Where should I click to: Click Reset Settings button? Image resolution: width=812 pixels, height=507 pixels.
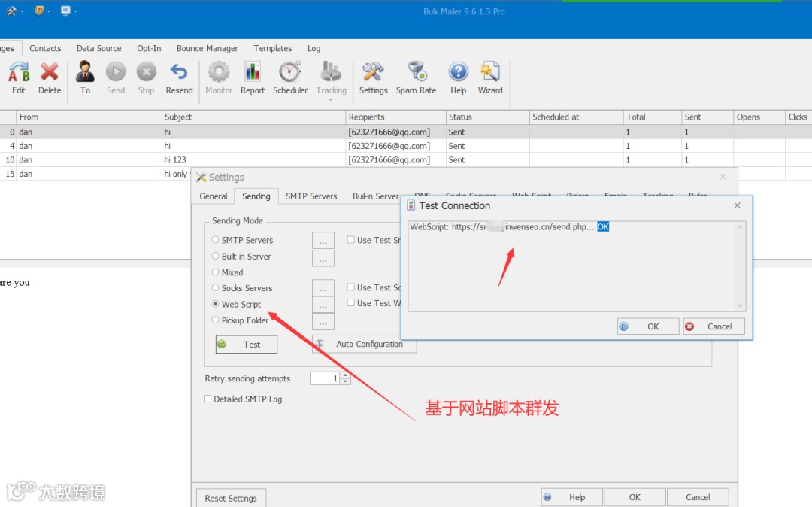coord(231,498)
